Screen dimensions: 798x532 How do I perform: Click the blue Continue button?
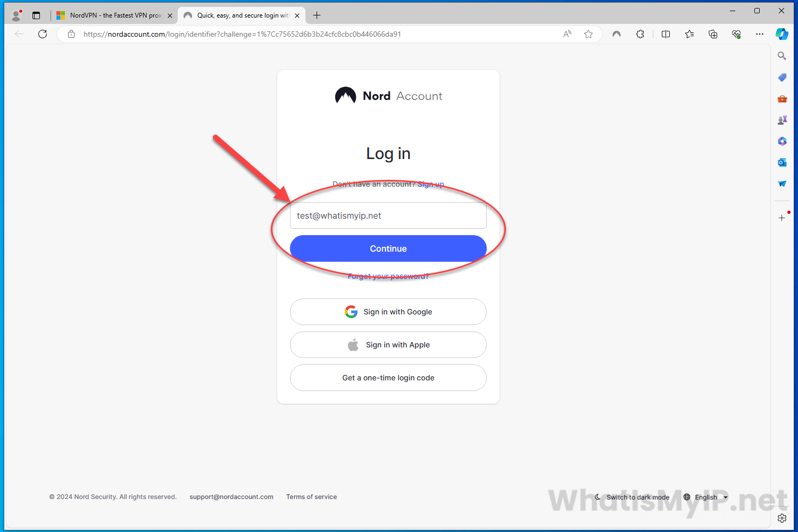click(x=388, y=248)
